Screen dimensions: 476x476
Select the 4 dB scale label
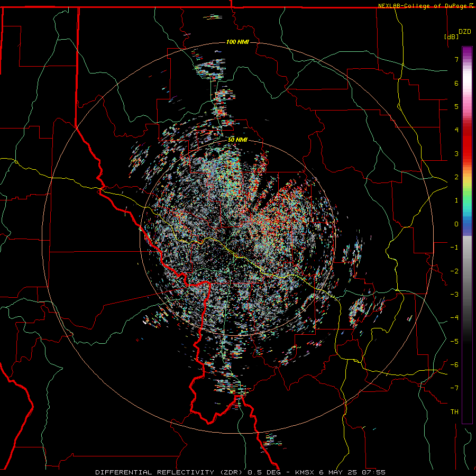456,130
